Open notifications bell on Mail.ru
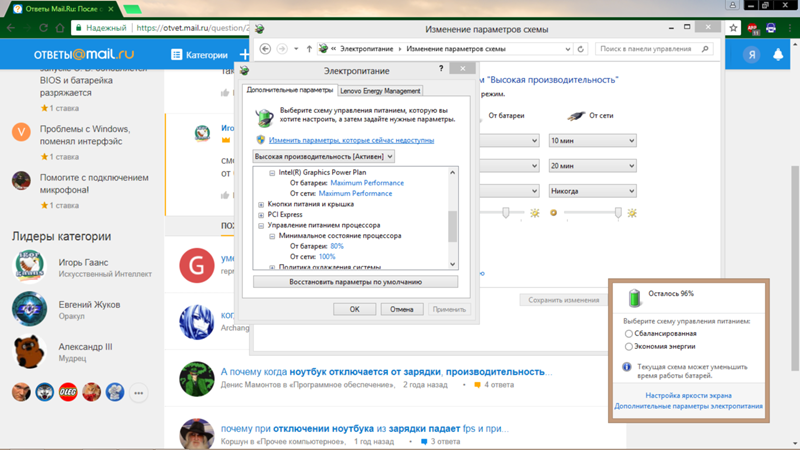 (778, 54)
